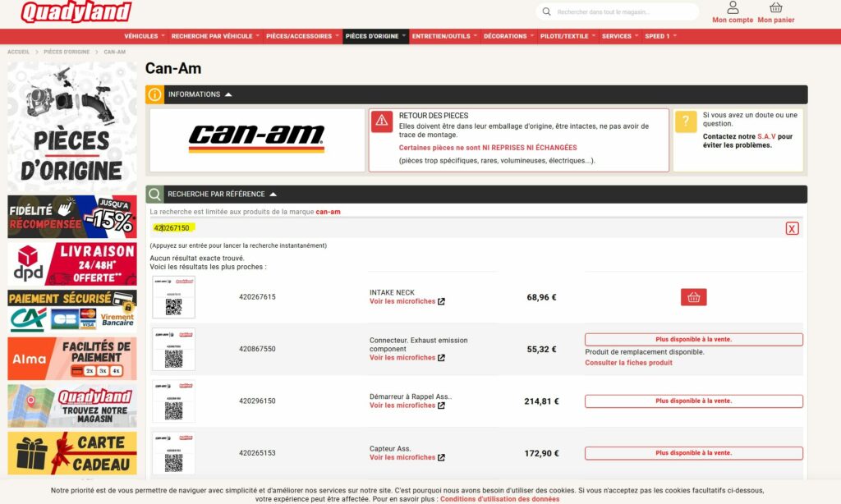Click the green search icon in reference bar
Image resolution: width=841 pixels, height=504 pixels.
tap(154, 194)
